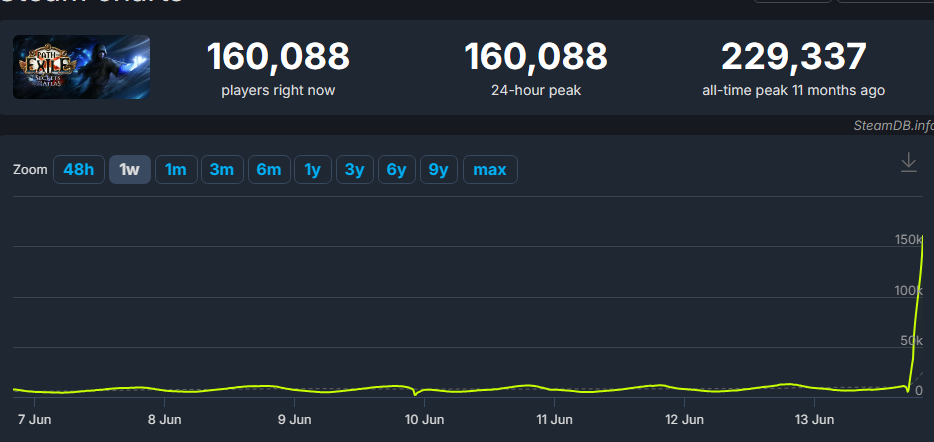This screenshot has width=934, height=442.
Task: Click the 229,337 all-time peak number
Action: coord(793,57)
